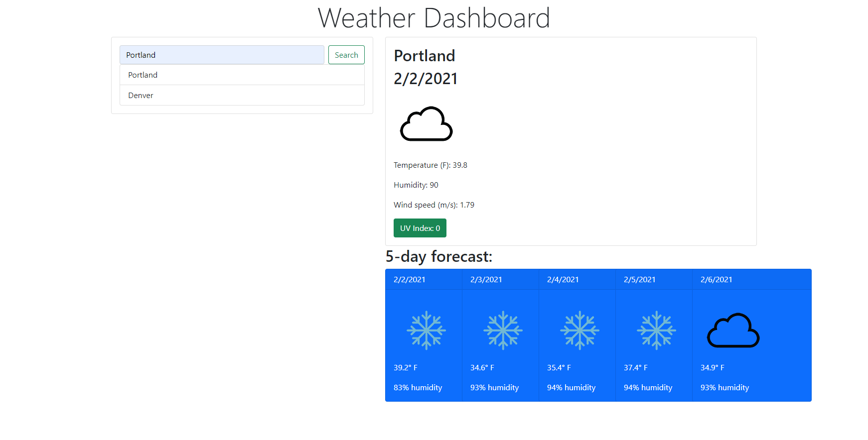This screenshot has height=440, width=868.
Task: Click the current date 2/2/2021 heading
Action: click(426, 79)
